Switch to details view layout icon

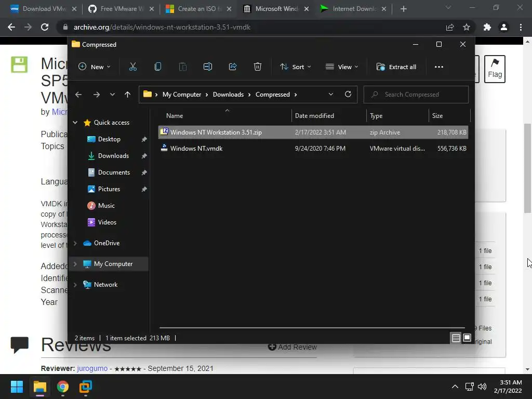(456, 338)
